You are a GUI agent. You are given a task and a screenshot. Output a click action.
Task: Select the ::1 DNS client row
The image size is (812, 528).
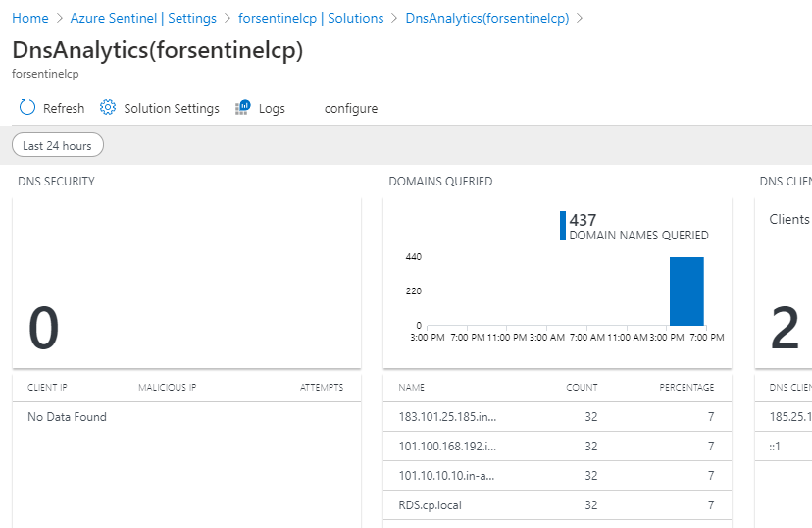pos(784,447)
